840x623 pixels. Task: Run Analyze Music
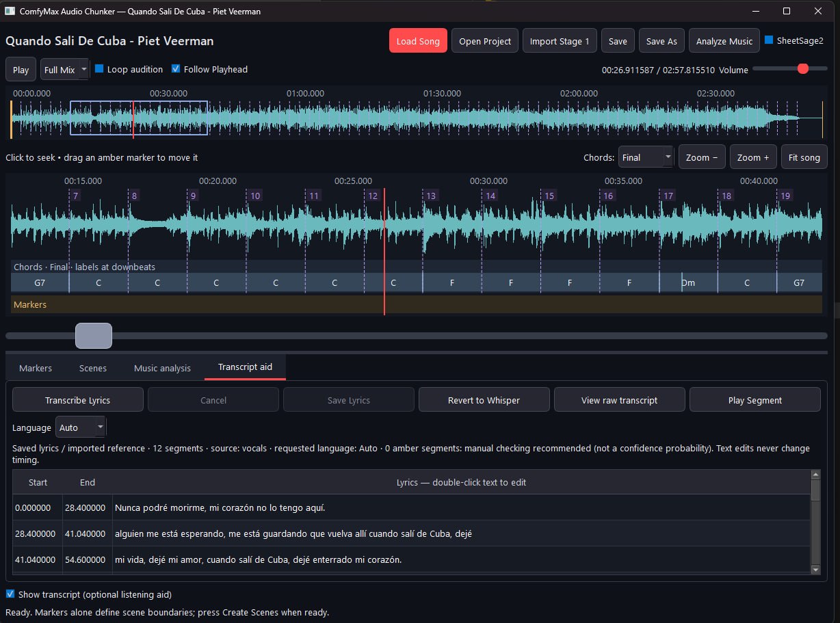(724, 41)
